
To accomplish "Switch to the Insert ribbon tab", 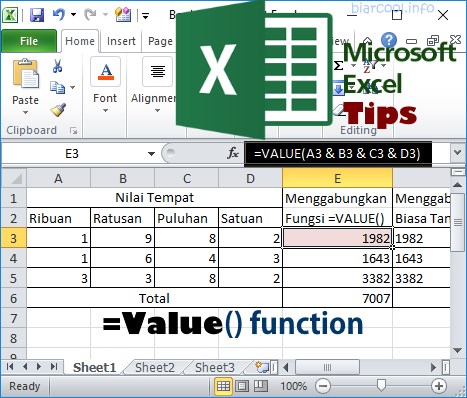I will pyautogui.click(x=121, y=41).
